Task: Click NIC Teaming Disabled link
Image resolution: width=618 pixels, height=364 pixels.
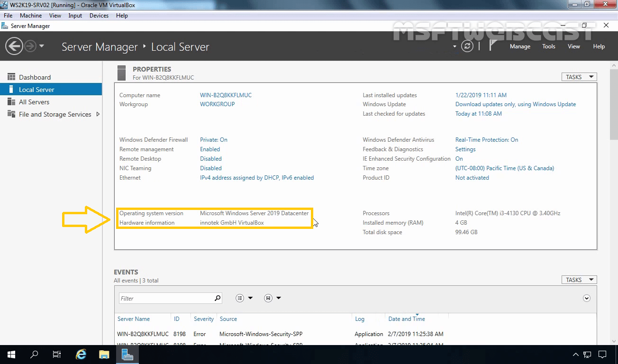Action: tap(211, 168)
